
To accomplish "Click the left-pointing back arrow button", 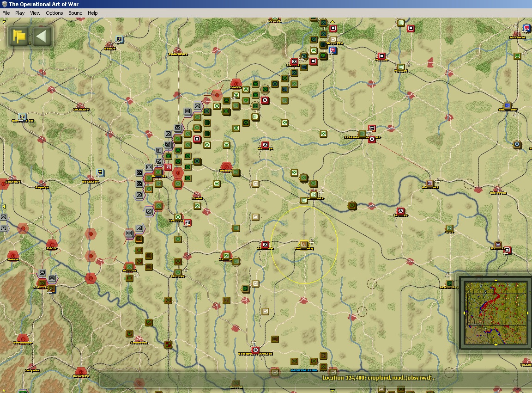I will (x=42, y=36).
